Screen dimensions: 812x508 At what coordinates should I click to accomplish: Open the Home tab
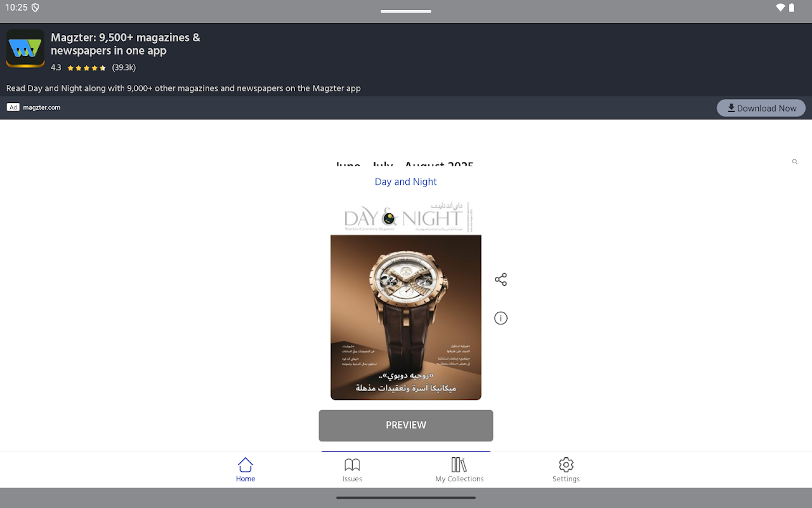pos(246,470)
